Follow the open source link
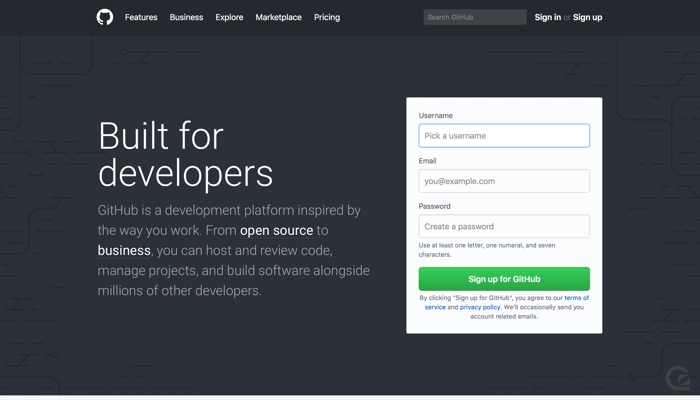The height and width of the screenshot is (400, 700). tap(276, 230)
